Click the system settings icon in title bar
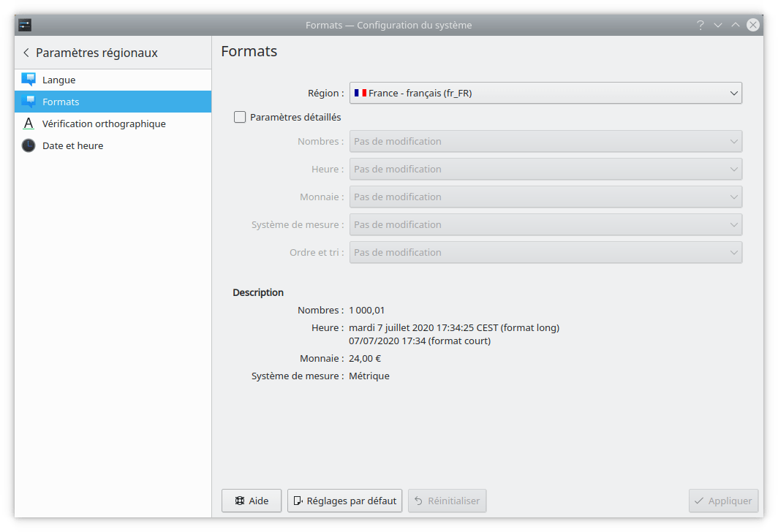Screen dimensions: 778x532 [25, 25]
